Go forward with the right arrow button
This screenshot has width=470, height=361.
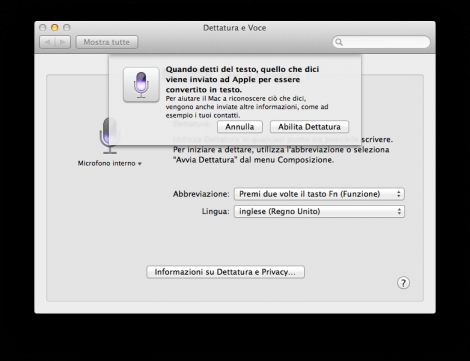63,42
